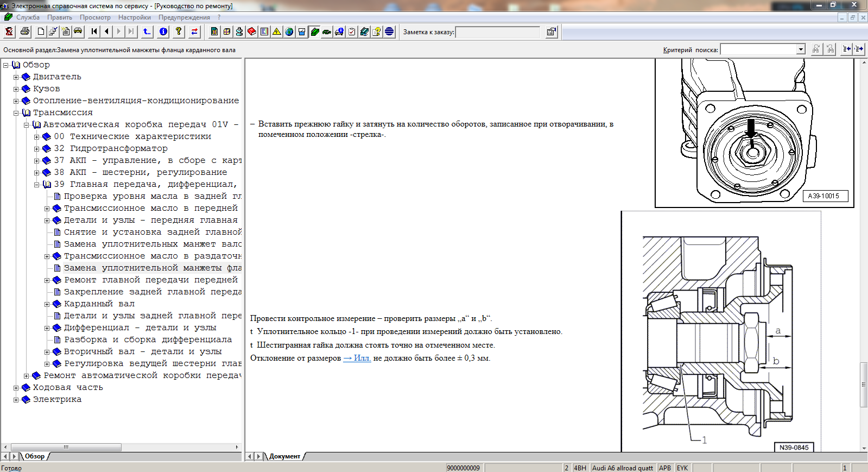This screenshot has width=868, height=472.
Task: Collapse the root Обзор tree node
Action: [6, 65]
